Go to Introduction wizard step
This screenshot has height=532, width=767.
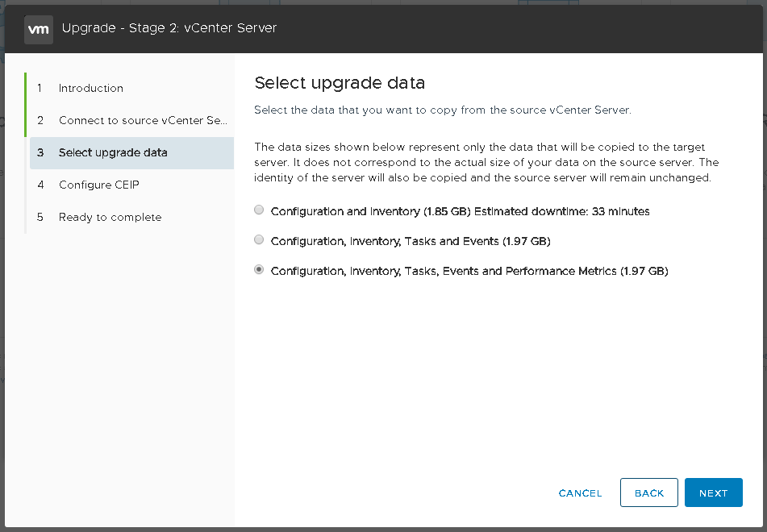pyautogui.click(x=90, y=88)
